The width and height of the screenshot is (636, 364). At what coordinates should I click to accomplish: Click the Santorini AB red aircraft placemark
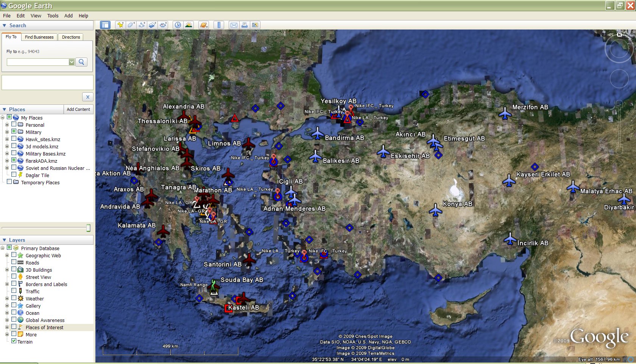(x=249, y=259)
